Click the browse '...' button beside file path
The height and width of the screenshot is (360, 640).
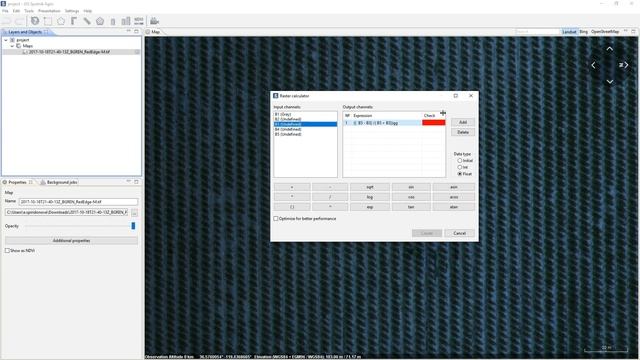click(134, 213)
